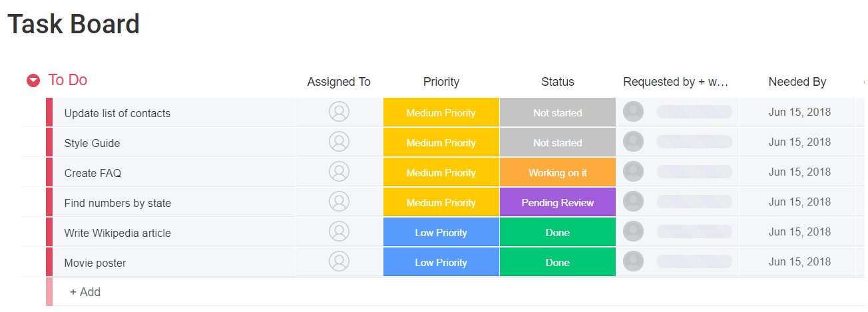Select the Jun 15, 2018 date for Create FAQ
Viewport: 868px width, 312px height.
click(799, 172)
